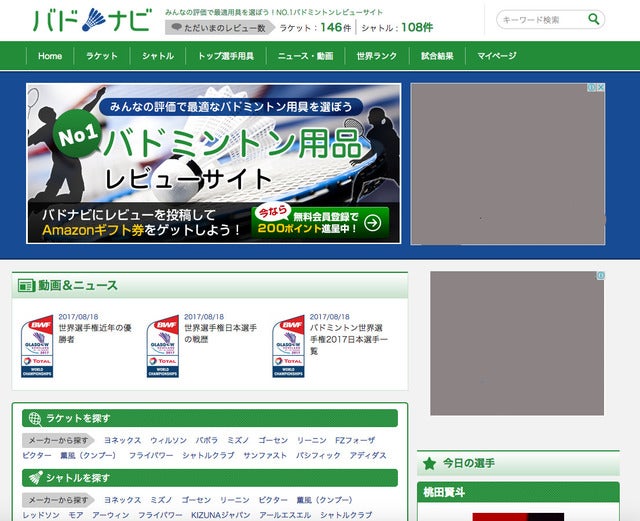Open the シャトル navigation menu
This screenshot has width=640, height=521.
click(158, 56)
